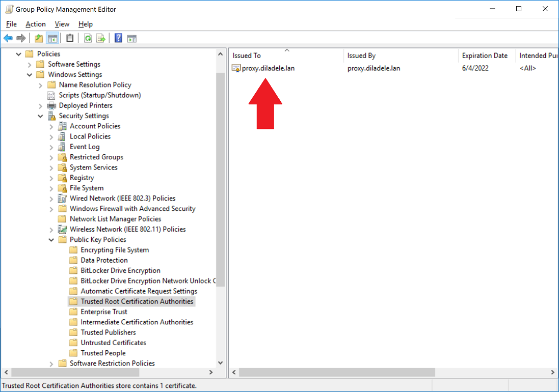Refresh the view with the Refresh icon

(88, 38)
